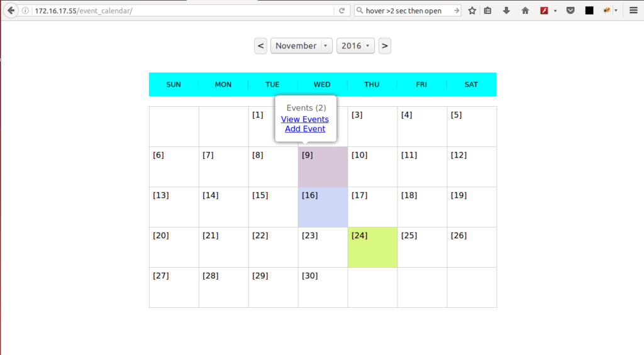Image resolution: width=644 pixels, height=355 pixels.
Task: Show site information for the address
Action: point(25,11)
